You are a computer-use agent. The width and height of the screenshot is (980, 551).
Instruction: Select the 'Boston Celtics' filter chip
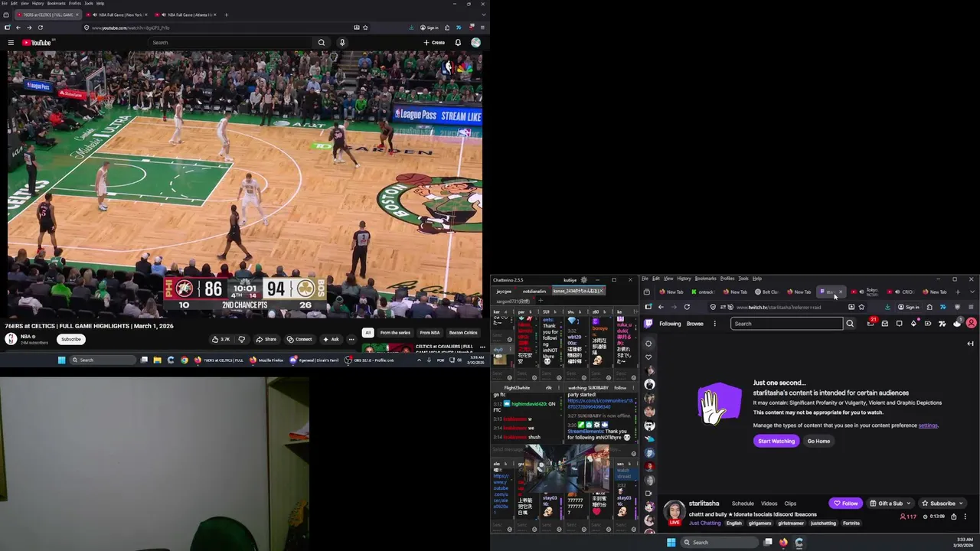pos(463,333)
